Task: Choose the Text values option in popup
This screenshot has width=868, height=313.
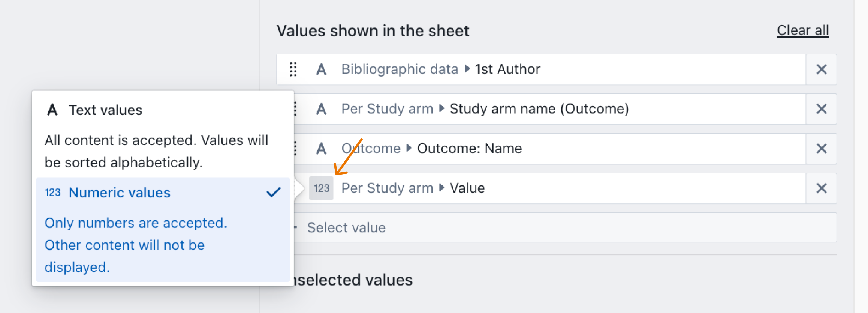Action: pyautogui.click(x=105, y=110)
